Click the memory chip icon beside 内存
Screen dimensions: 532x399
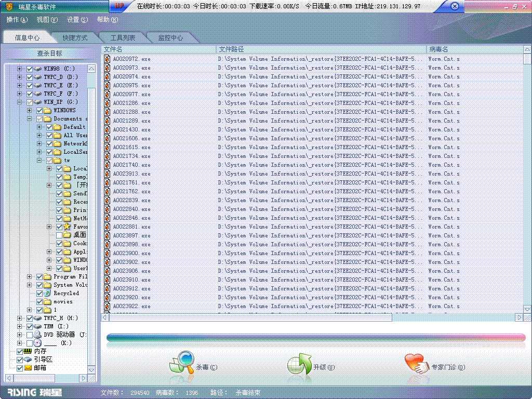click(x=28, y=351)
